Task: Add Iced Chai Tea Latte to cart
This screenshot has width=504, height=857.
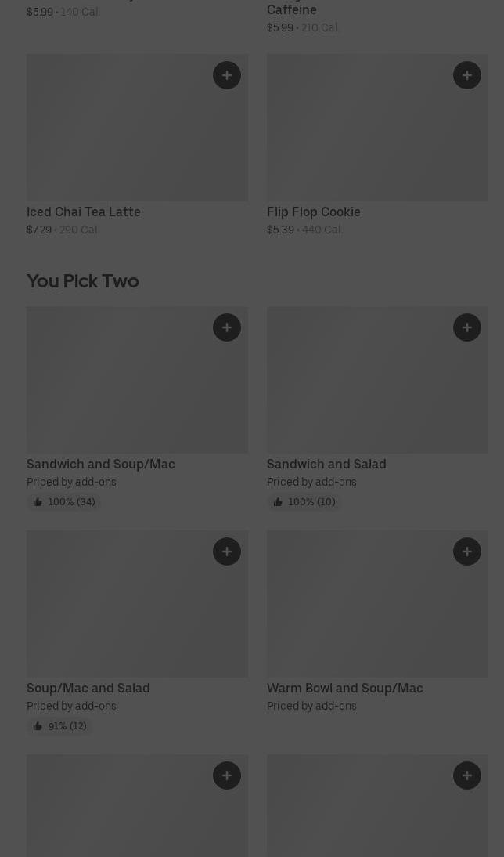Action: pyautogui.click(x=227, y=75)
